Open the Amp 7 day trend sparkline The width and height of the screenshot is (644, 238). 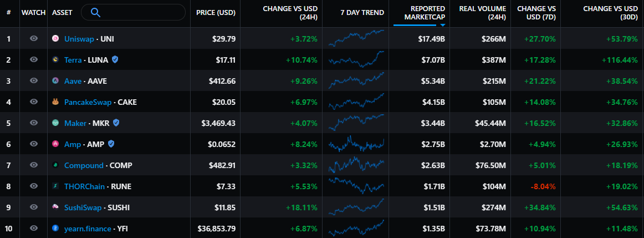[356, 144]
